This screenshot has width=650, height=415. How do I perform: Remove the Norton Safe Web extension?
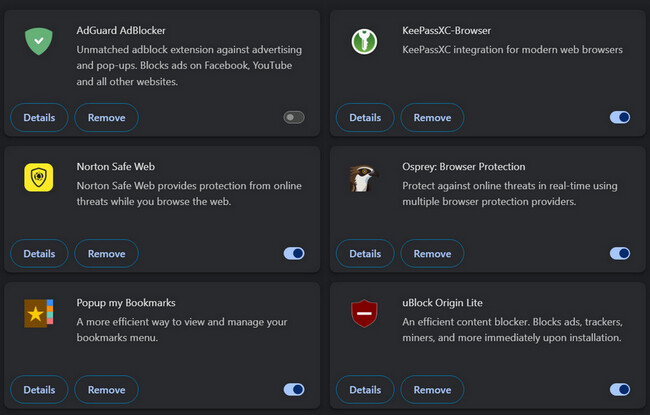tap(106, 253)
